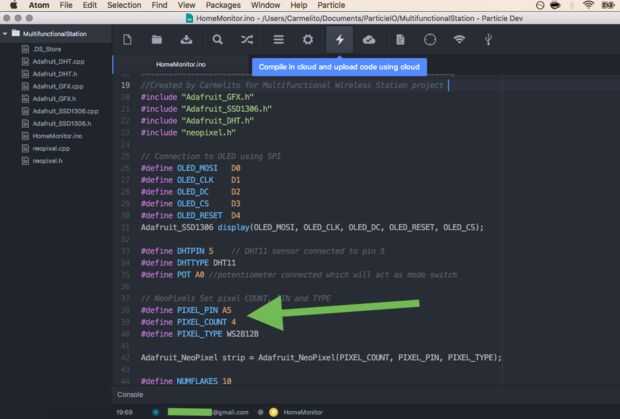The image size is (620, 419).
Task: Click the '#define NUMFLAKES 10' line
Action: click(186, 381)
